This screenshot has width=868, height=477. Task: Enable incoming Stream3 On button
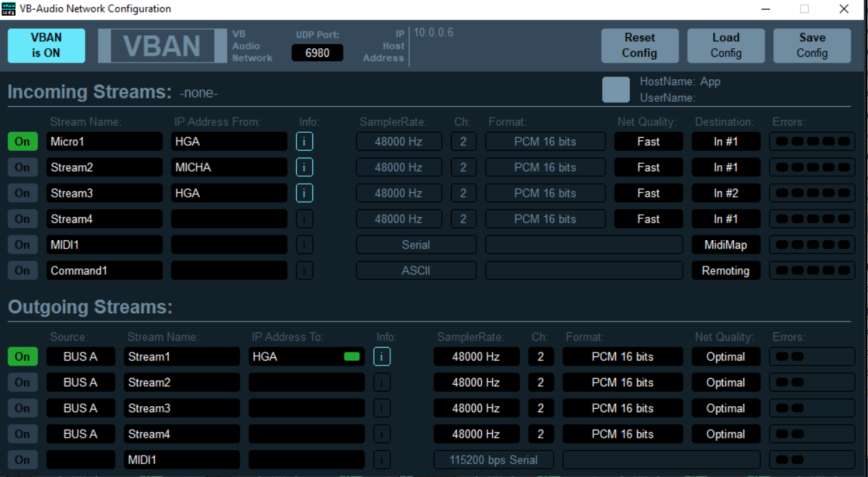(23, 193)
